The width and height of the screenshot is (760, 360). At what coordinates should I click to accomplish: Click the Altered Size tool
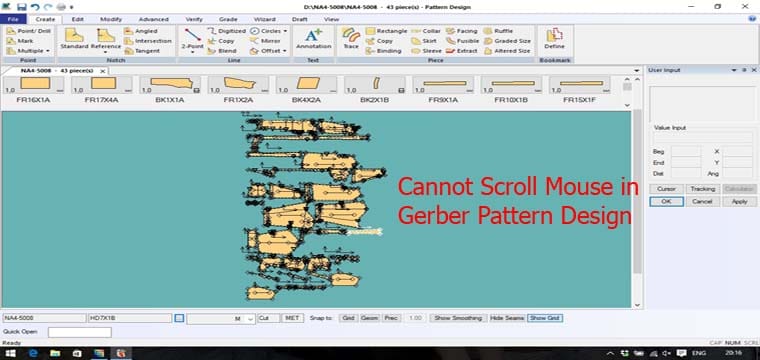(507, 51)
